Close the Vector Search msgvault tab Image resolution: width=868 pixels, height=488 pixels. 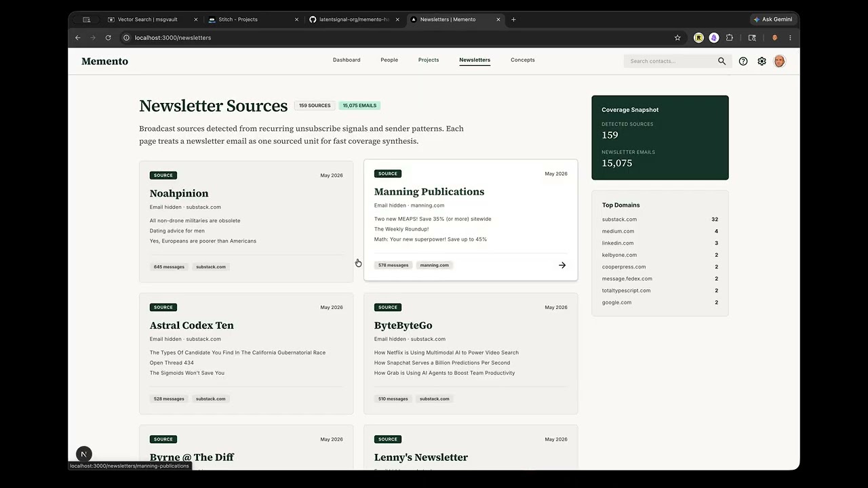[x=196, y=20]
